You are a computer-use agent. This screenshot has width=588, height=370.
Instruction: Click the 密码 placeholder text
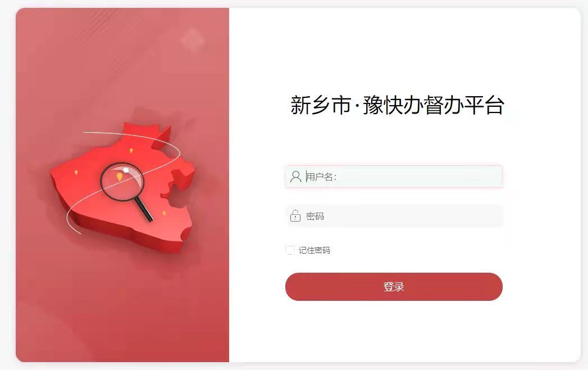coord(314,216)
